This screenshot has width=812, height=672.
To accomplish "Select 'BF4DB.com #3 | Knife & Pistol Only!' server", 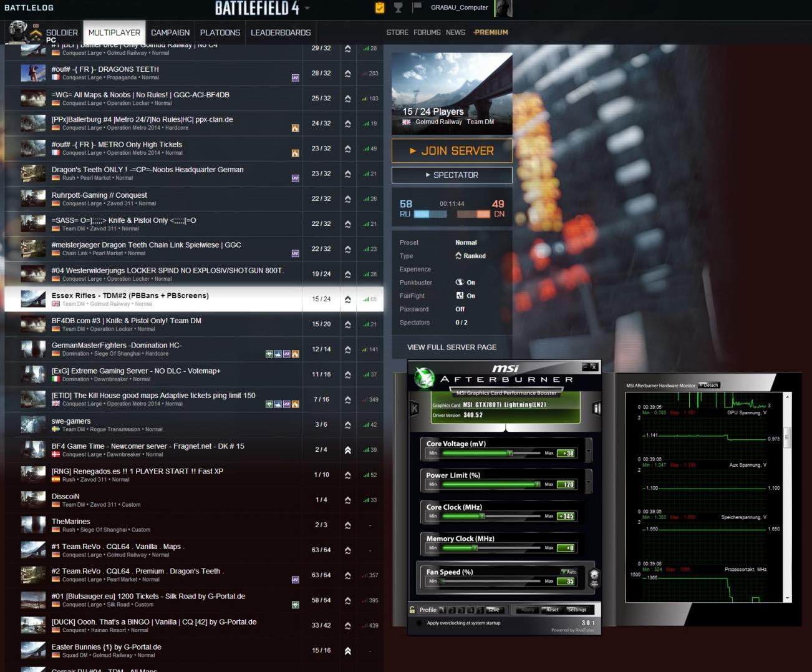I will point(194,324).
